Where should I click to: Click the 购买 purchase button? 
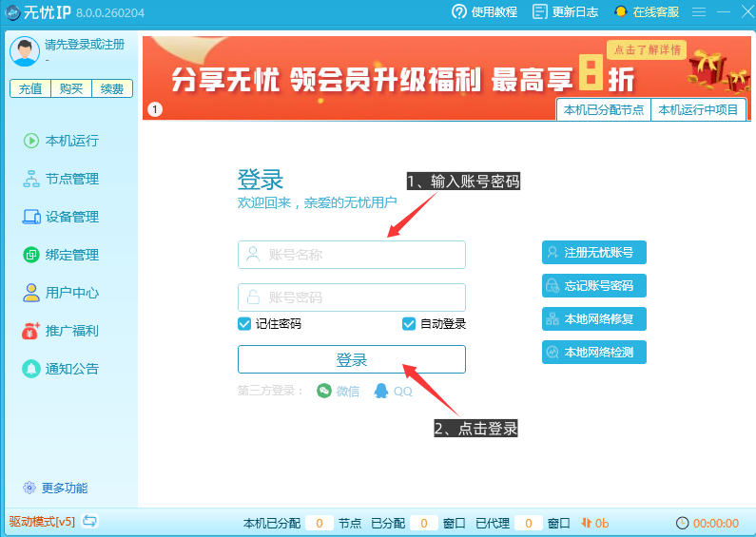(71, 88)
